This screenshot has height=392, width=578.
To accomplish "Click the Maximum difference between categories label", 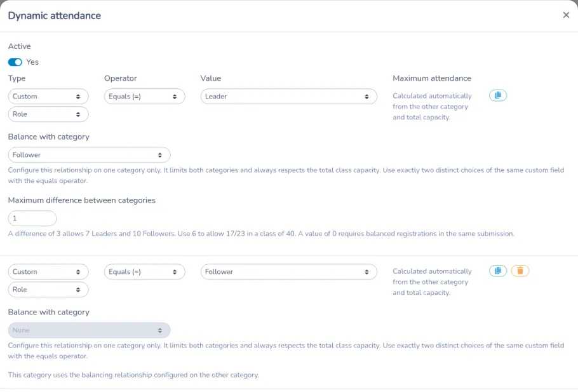I will click(x=82, y=200).
